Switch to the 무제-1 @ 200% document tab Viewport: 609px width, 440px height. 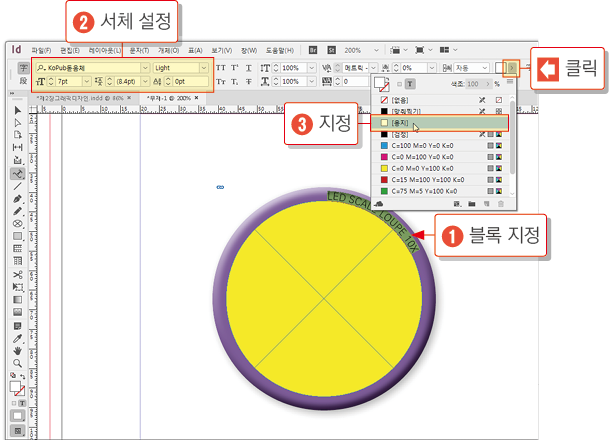tap(169, 98)
